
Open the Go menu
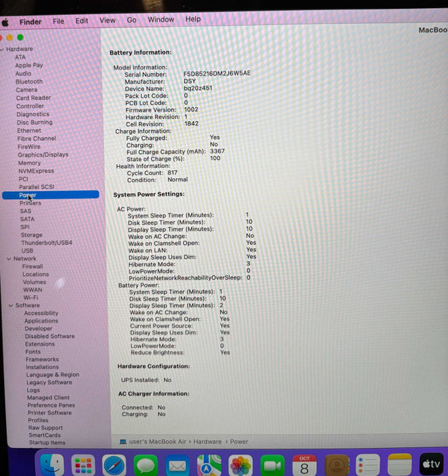click(131, 20)
